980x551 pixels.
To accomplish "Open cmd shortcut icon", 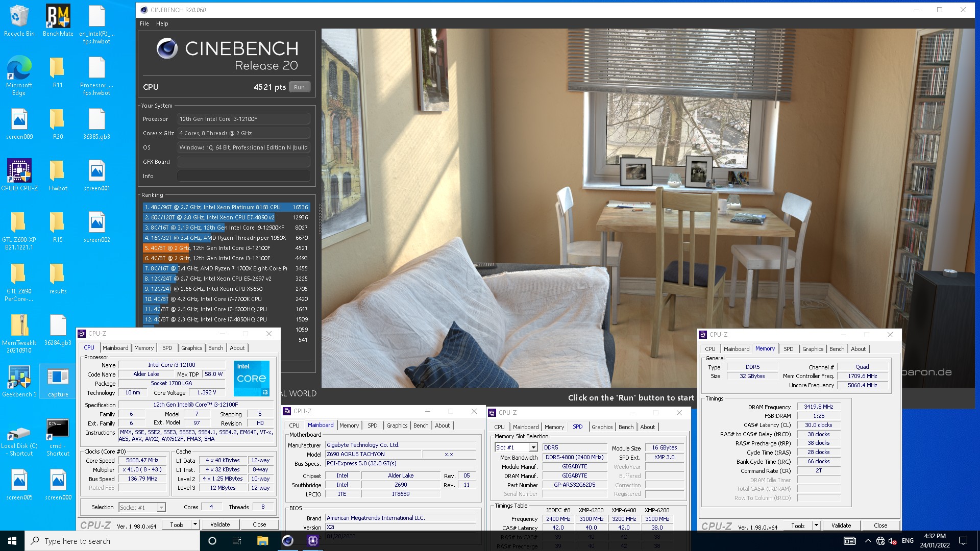I will [58, 437].
